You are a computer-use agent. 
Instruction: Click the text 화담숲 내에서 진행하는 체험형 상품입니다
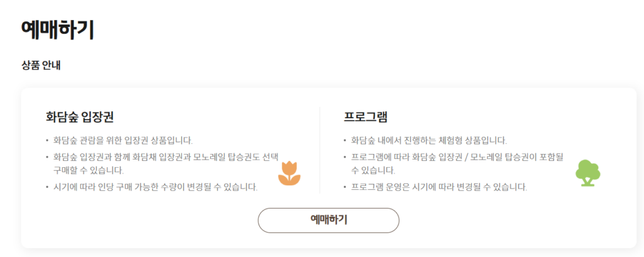(429, 140)
